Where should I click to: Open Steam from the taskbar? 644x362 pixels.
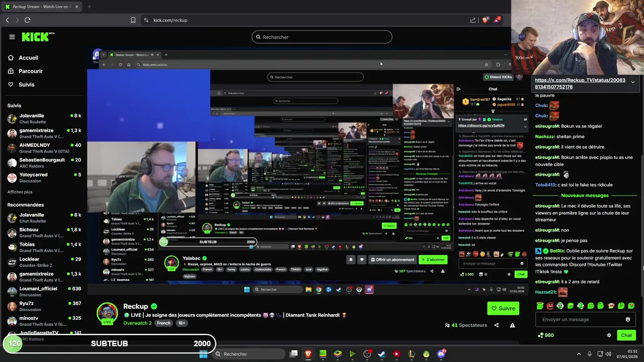[x=382, y=354]
